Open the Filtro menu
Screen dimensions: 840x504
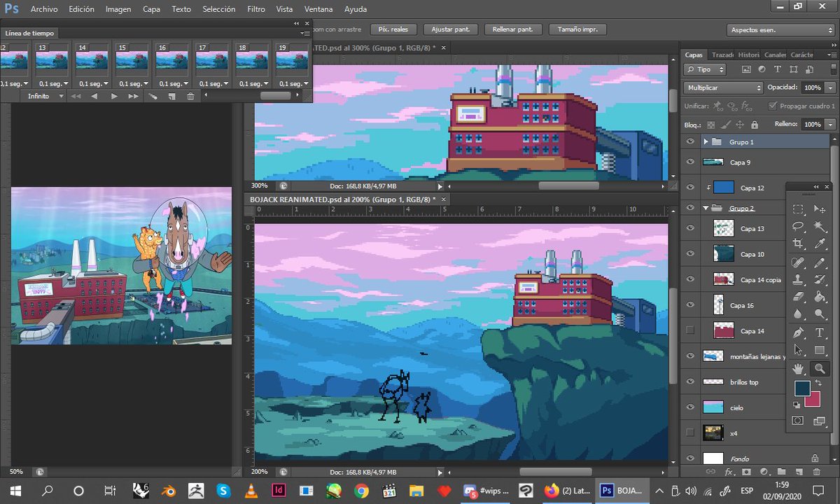tap(256, 10)
